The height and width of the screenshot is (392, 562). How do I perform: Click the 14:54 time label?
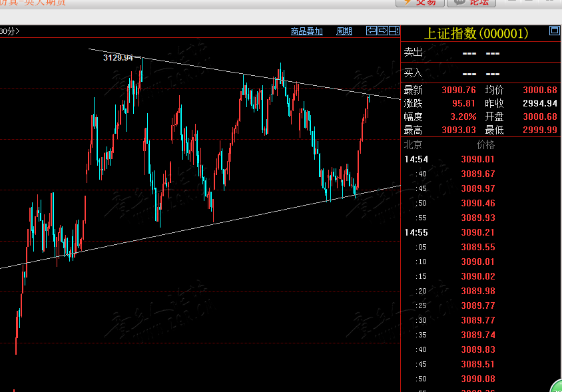(416, 160)
